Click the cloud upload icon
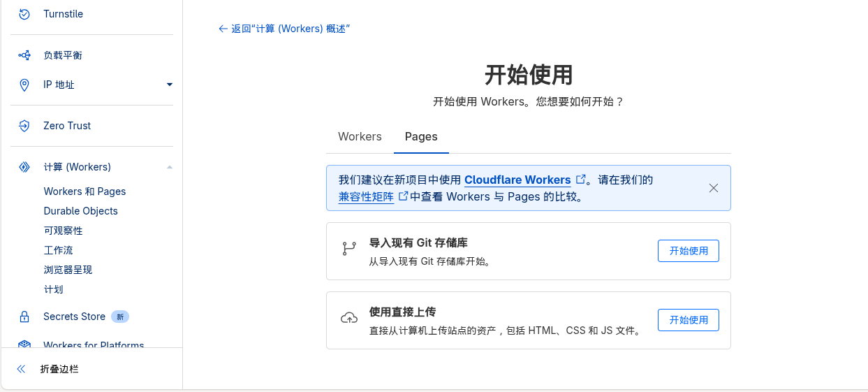Viewport: 868px width, 392px height. 348,318
